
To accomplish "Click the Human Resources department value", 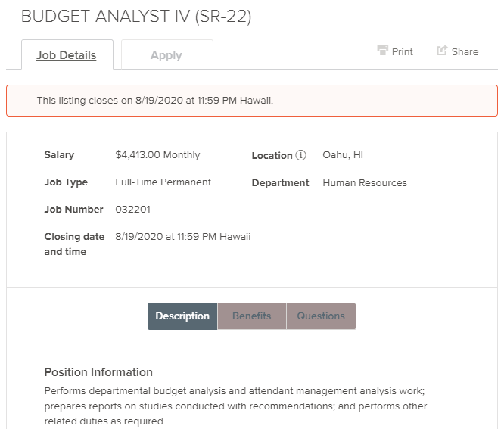I will click(365, 183).
